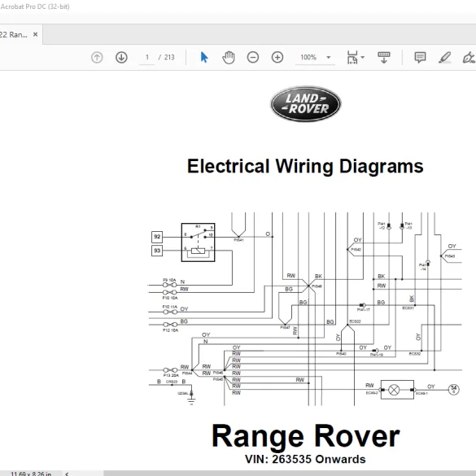476x476 pixels.
Task: Open the zoom level dropdown arrow
Action: point(329,58)
